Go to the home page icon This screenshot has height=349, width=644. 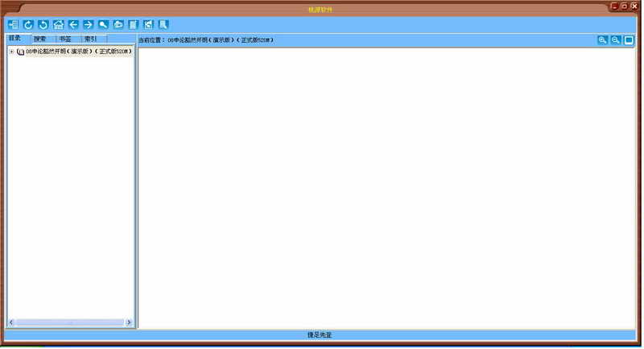pos(59,25)
